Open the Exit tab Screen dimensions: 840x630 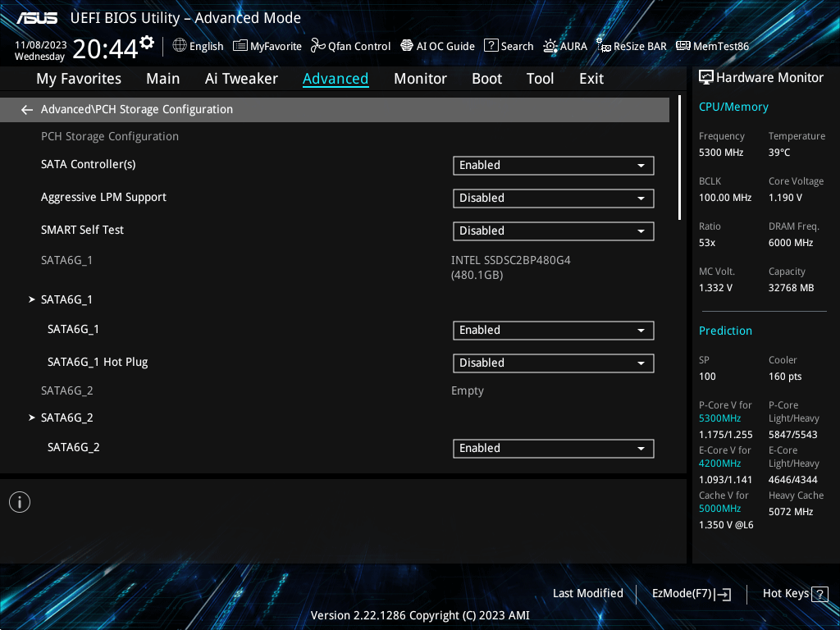pos(591,79)
